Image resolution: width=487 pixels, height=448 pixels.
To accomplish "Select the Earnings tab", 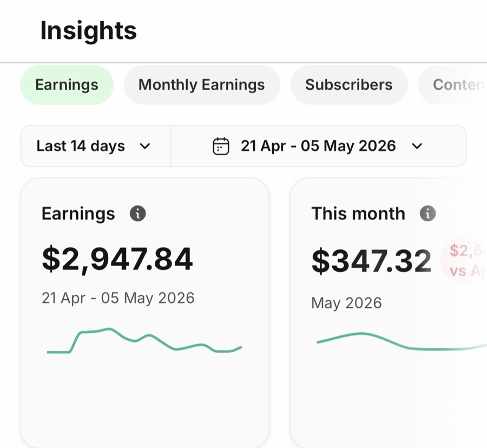I will pos(67,85).
